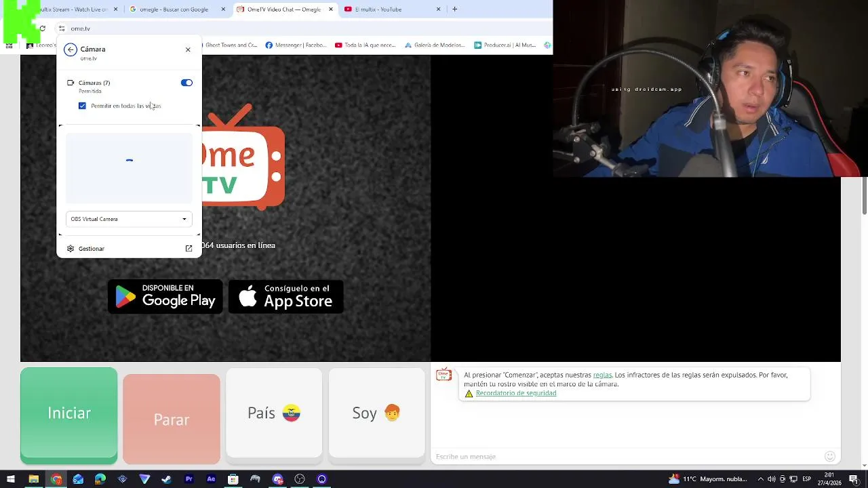Close the Cámara site settings popup
The height and width of the screenshot is (488, 868).
(188, 49)
